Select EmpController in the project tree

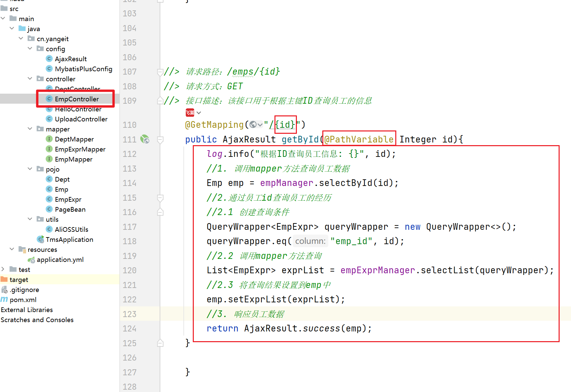[x=77, y=99]
